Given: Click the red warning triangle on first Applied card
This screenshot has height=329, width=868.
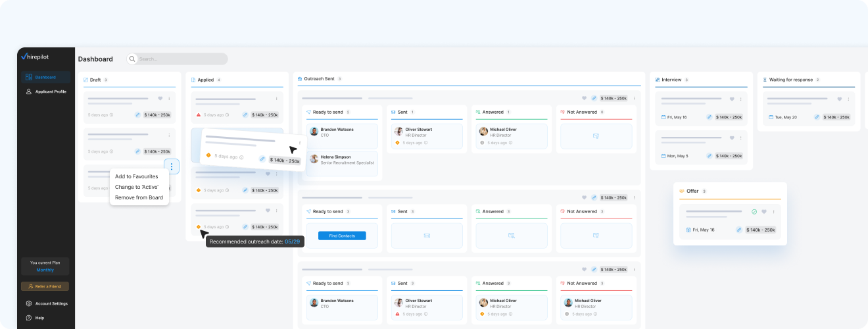Looking at the screenshot, I should click(199, 114).
